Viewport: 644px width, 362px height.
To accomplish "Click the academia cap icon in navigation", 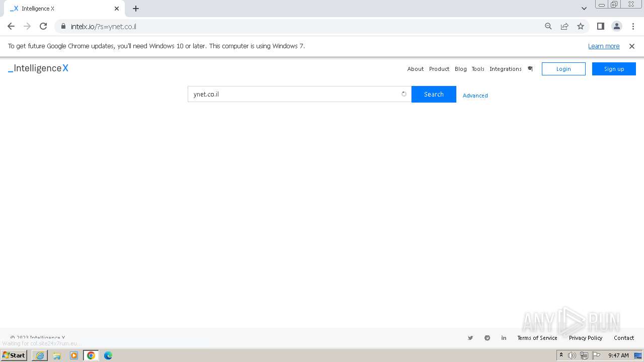I will (x=530, y=69).
